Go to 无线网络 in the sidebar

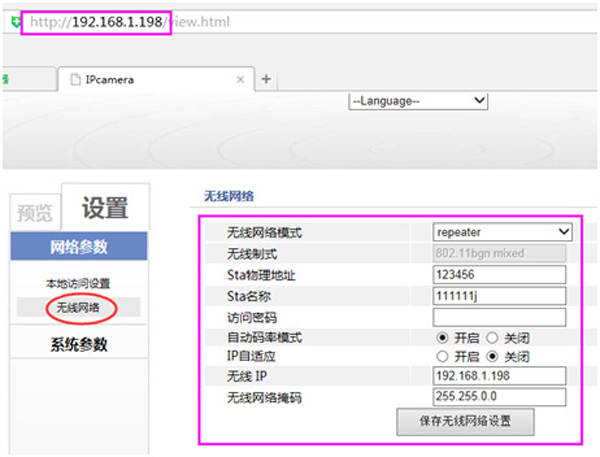pos(78,307)
